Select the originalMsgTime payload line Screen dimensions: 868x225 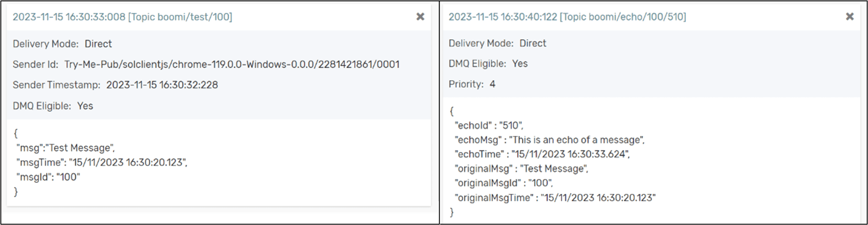pyautogui.click(x=555, y=198)
